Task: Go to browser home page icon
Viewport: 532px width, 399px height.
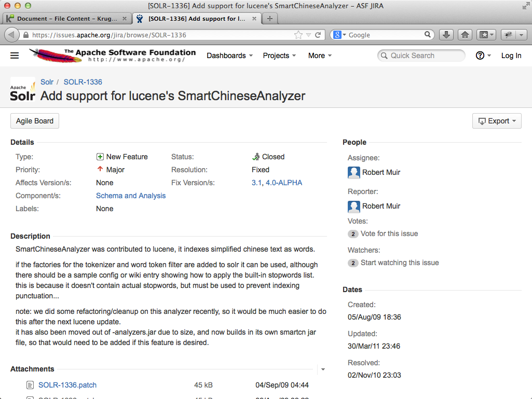Action: (x=465, y=35)
